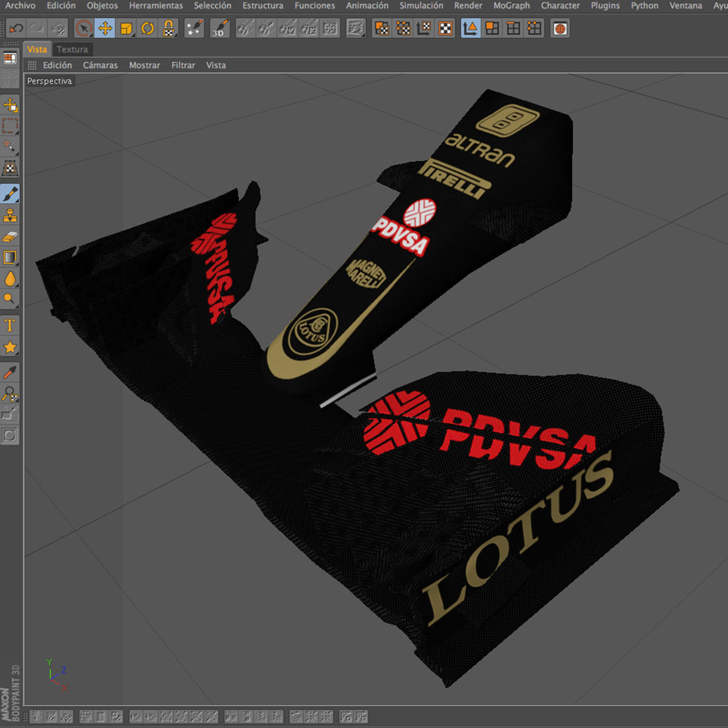Switch to the Textura tab
The height and width of the screenshot is (728, 728).
click(72, 49)
